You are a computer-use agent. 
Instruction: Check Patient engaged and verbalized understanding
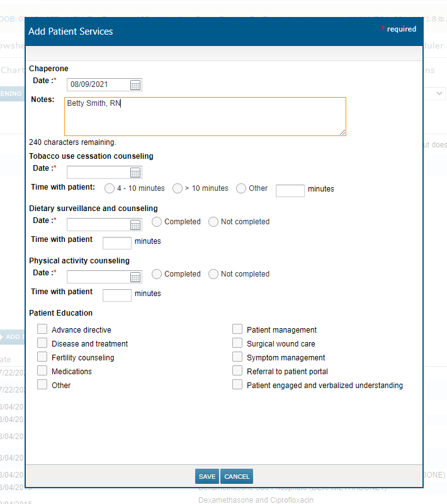click(x=237, y=384)
